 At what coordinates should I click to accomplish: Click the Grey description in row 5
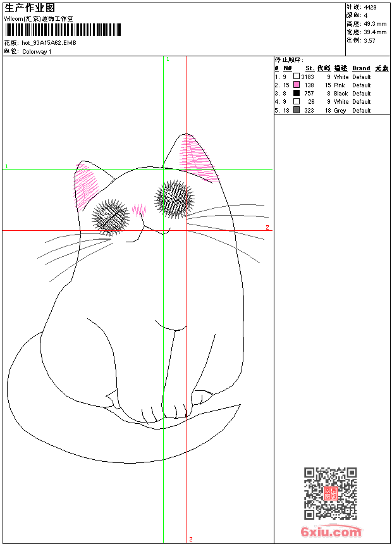340,110
